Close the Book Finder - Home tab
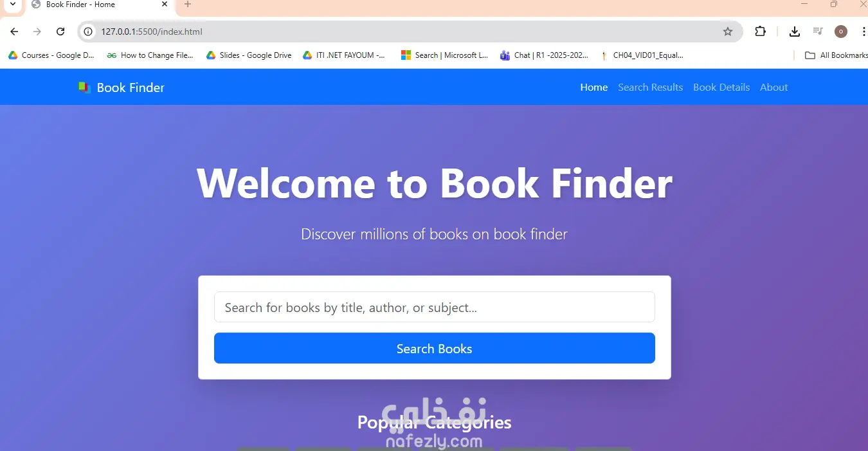The height and width of the screenshot is (451, 868). (165, 5)
